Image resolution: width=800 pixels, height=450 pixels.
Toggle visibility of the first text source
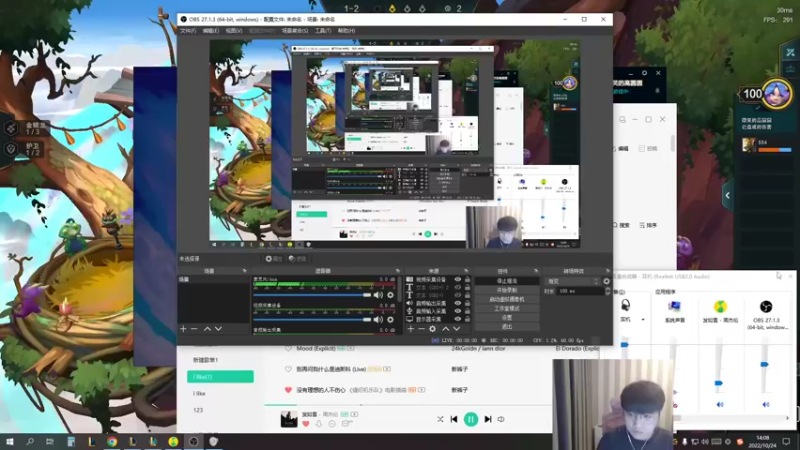(x=458, y=287)
